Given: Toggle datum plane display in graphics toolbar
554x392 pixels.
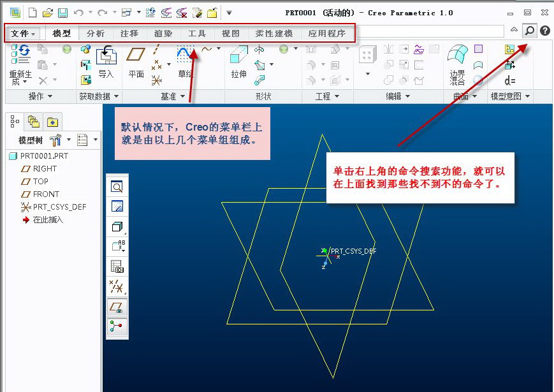Looking at the screenshot, I should (117, 307).
